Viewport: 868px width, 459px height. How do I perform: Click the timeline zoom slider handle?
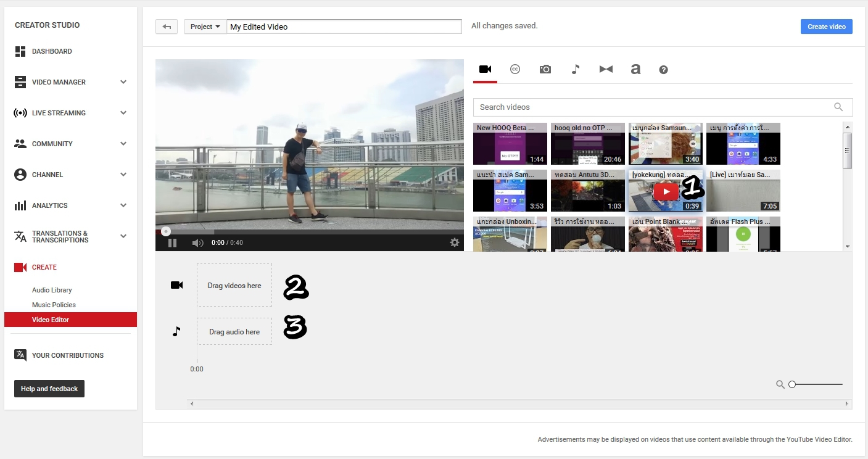[x=792, y=384]
